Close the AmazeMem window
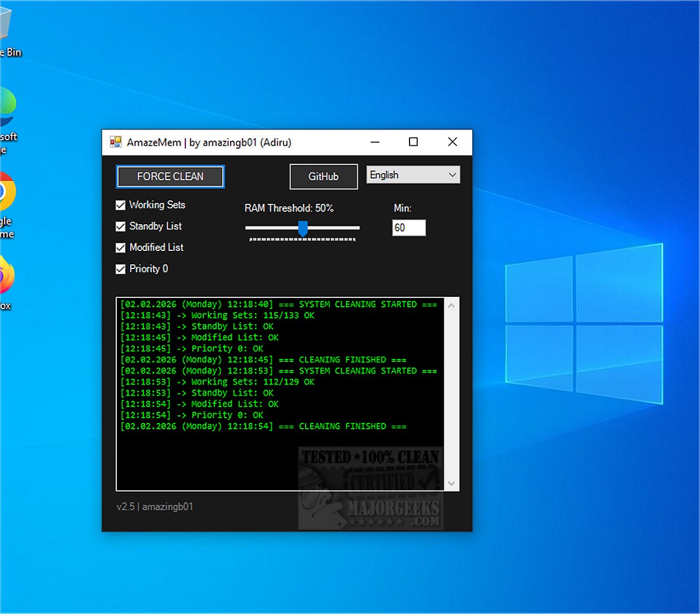 point(453,142)
